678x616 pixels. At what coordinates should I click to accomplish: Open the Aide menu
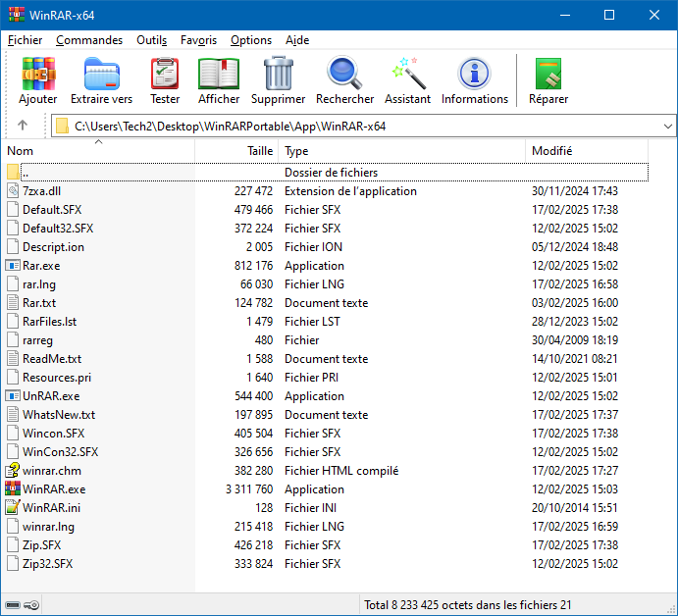tap(297, 40)
